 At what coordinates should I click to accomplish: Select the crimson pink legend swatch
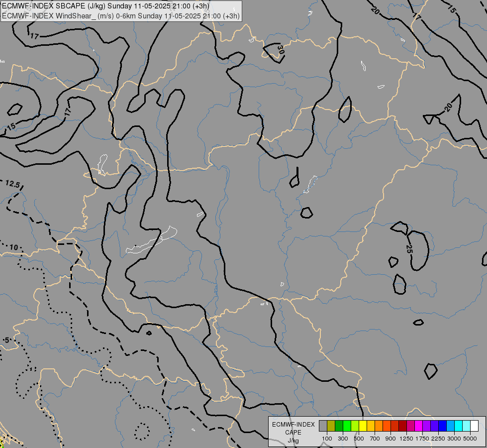410,426
